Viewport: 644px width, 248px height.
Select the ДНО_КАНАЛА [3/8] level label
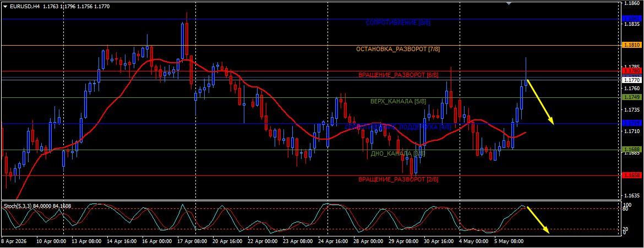pyautogui.click(x=397, y=153)
